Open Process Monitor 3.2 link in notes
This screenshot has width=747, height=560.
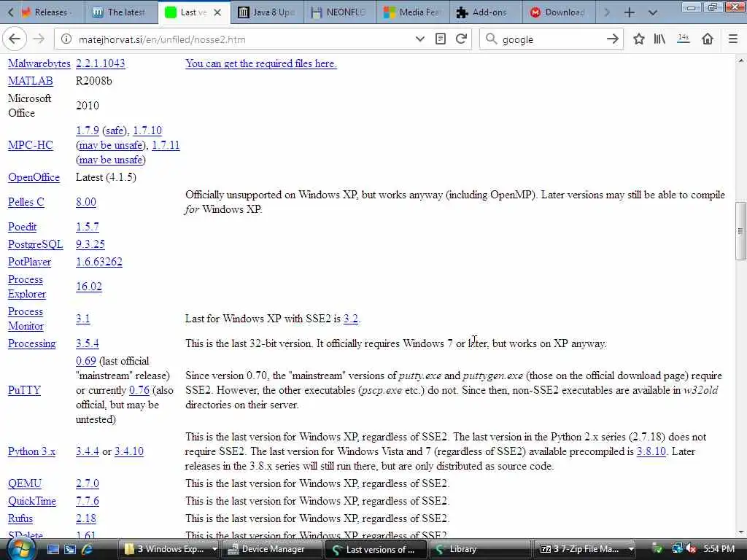point(350,319)
